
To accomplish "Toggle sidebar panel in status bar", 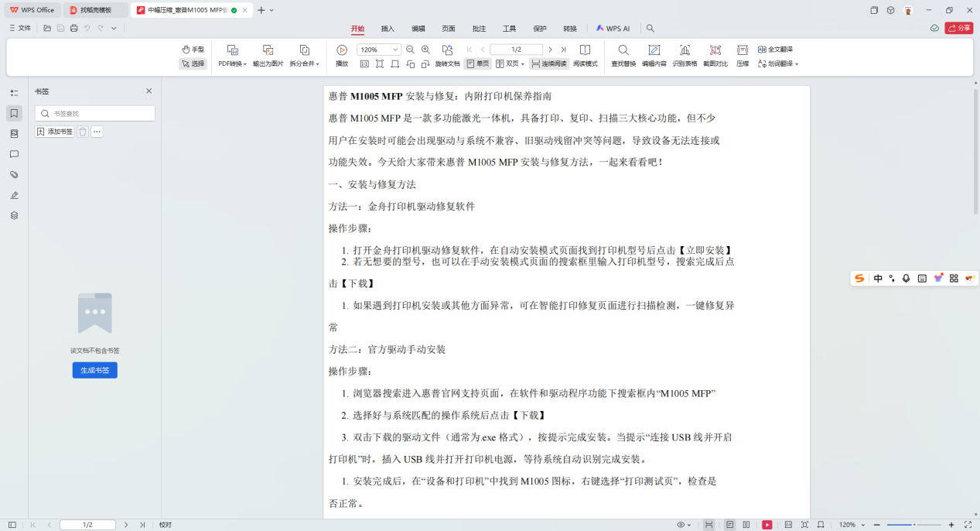I will point(12,525).
